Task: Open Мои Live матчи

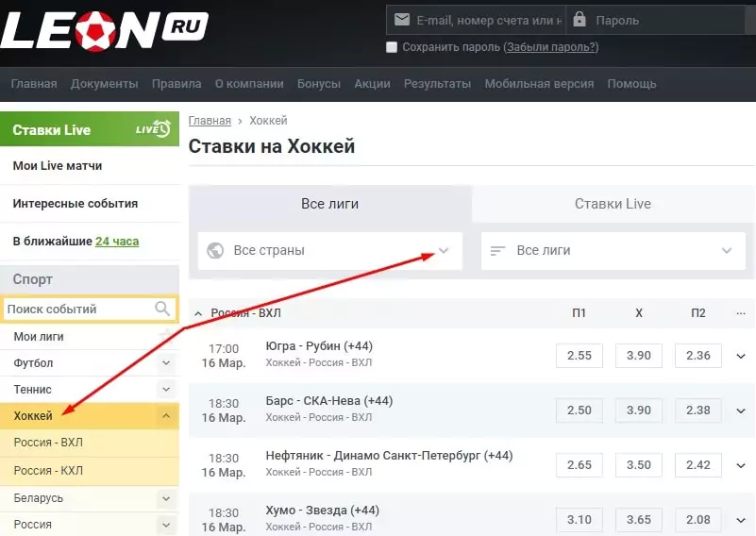Action: [x=58, y=166]
